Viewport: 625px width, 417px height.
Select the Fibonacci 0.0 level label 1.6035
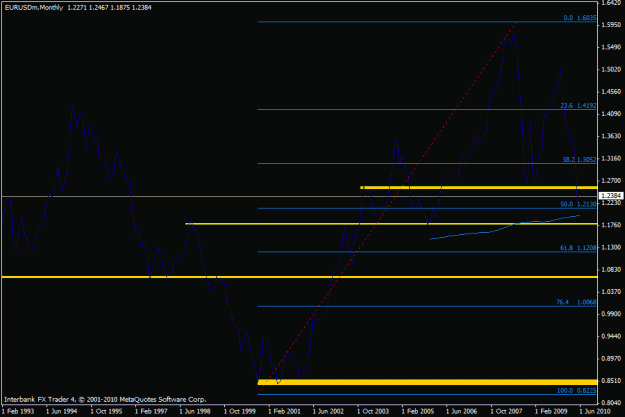(x=580, y=18)
